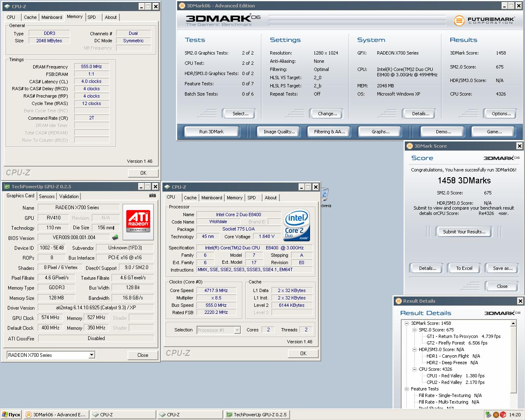
Task: Open the Mainboard tab in lower CPU-Z window
Action: pyautogui.click(x=212, y=198)
